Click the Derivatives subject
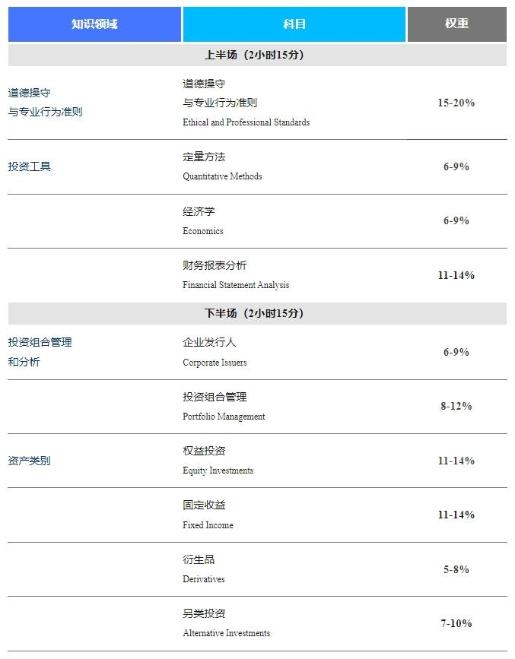 [x=203, y=579]
